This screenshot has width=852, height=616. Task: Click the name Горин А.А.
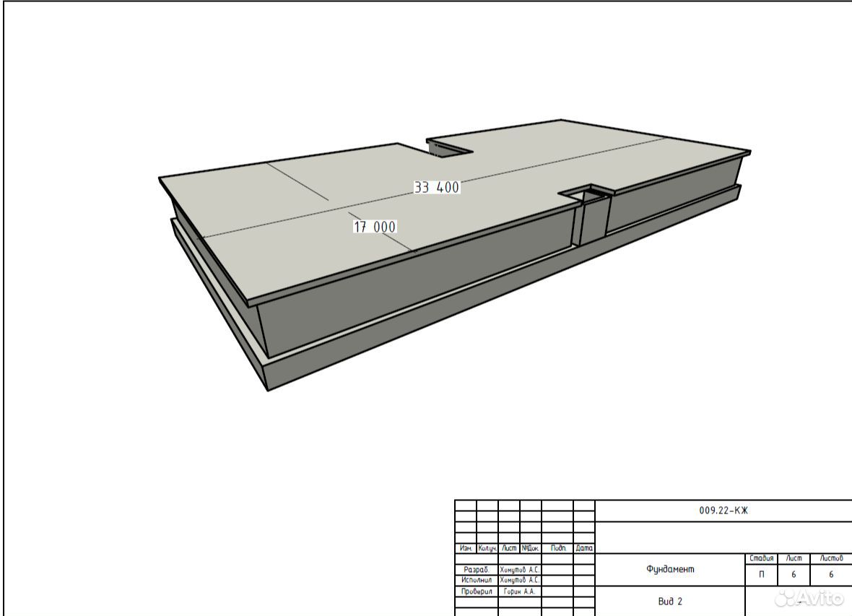[519, 591]
